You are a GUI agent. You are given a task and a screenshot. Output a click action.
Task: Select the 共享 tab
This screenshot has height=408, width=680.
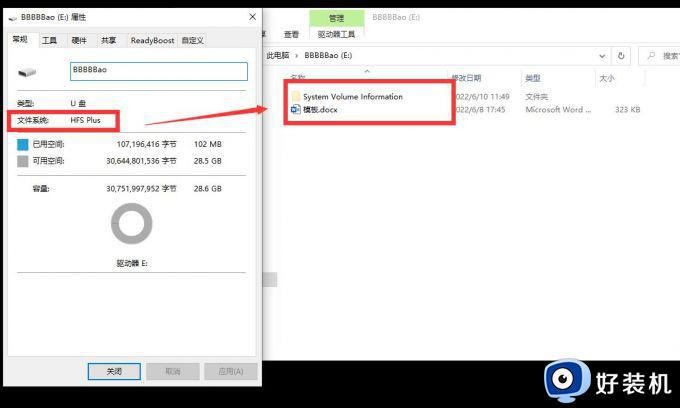108,40
